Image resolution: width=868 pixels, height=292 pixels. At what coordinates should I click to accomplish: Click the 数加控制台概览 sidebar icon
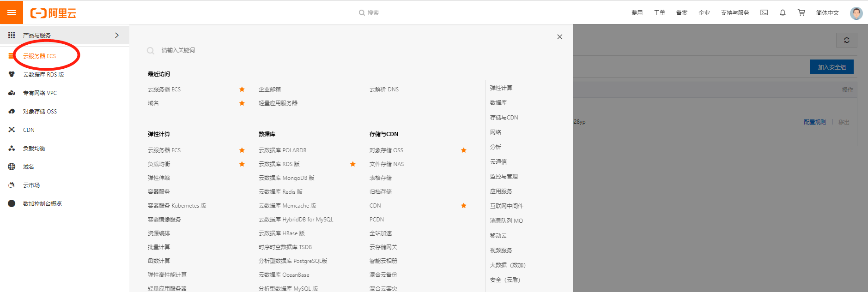(12, 203)
